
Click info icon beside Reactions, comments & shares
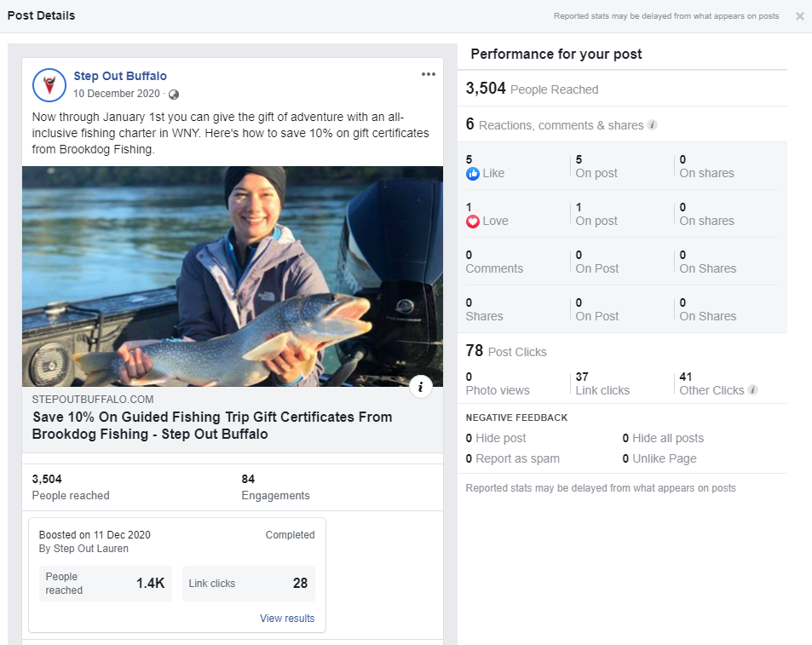653,124
